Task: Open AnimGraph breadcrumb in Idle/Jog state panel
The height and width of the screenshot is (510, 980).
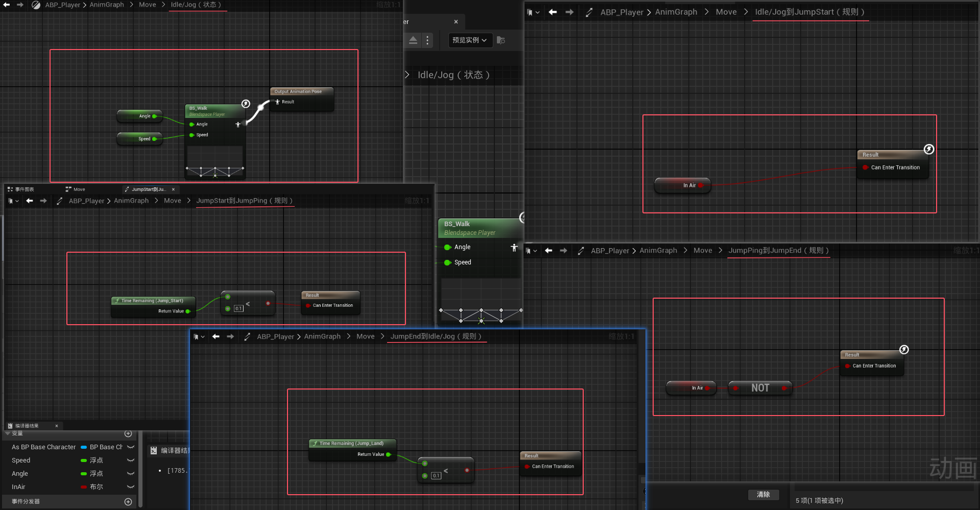Action: 107,5
